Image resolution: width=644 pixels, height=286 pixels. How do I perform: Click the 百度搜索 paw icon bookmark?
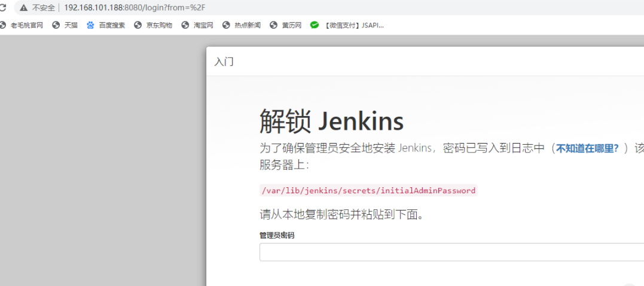pos(91,25)
